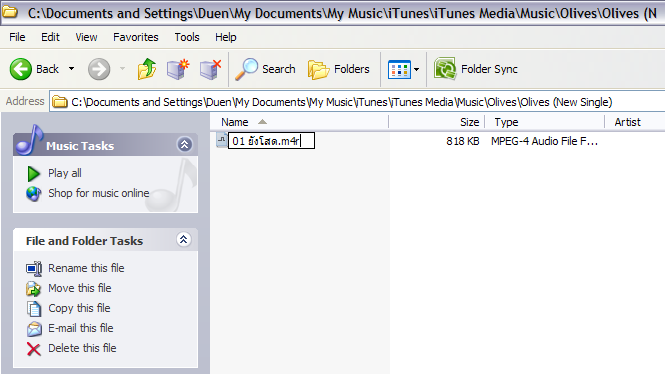
Task: Open the Favorites menu
Action: (x=136, y=37)
